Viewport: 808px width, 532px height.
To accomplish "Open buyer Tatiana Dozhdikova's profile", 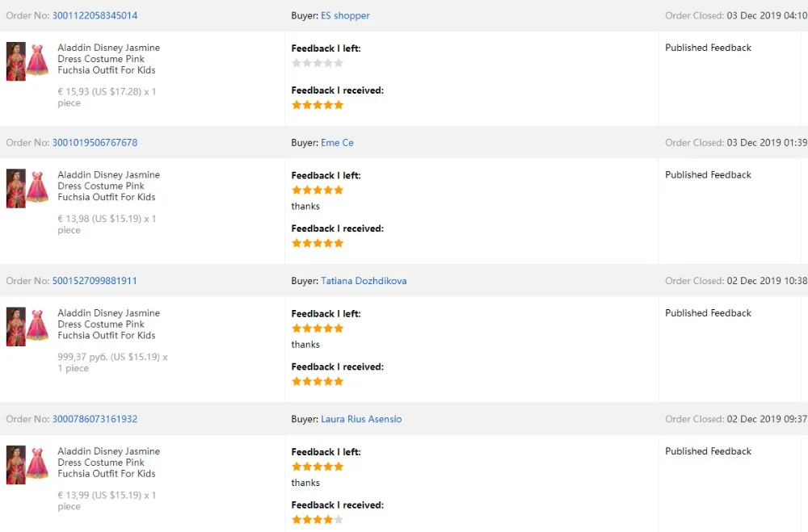I will coord(364,281).
